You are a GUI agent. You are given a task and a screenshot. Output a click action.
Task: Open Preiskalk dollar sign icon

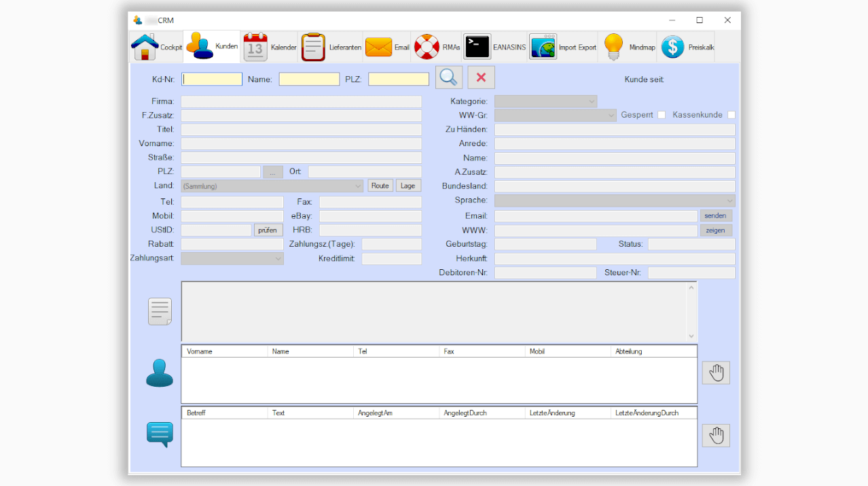(x=672, y=47)
